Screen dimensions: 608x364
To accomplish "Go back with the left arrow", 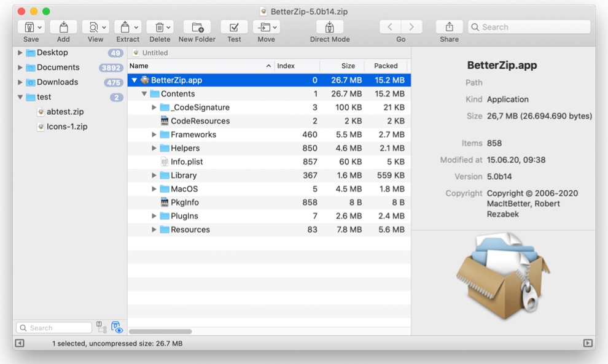I will tap(390, 27).
